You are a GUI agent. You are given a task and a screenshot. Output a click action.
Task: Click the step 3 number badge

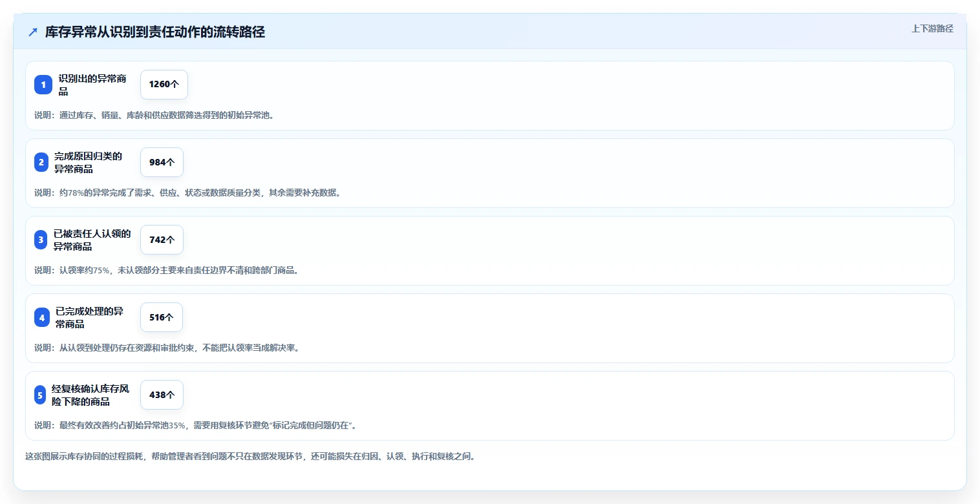tap(41, 240)
